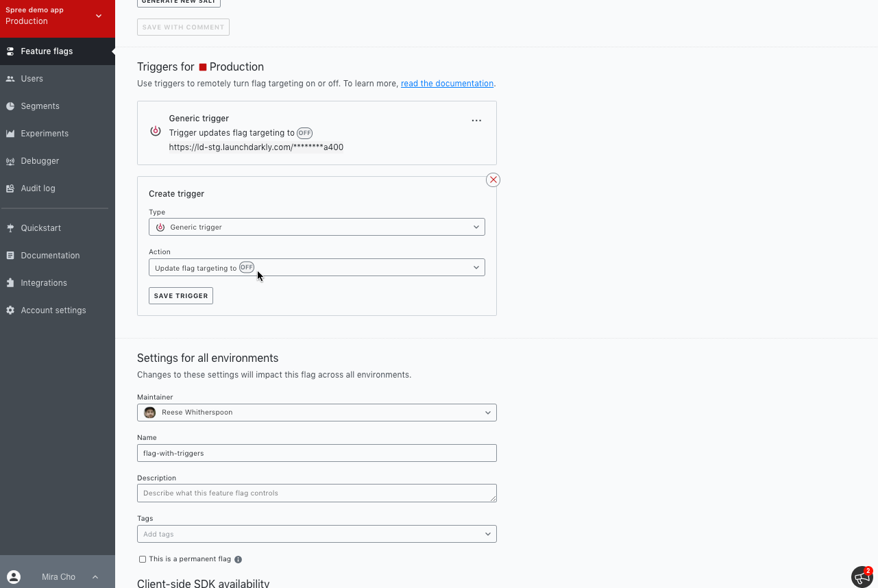Click the flag Description text field
This screenshot has width=878, height=588.
tap(317, 493)
